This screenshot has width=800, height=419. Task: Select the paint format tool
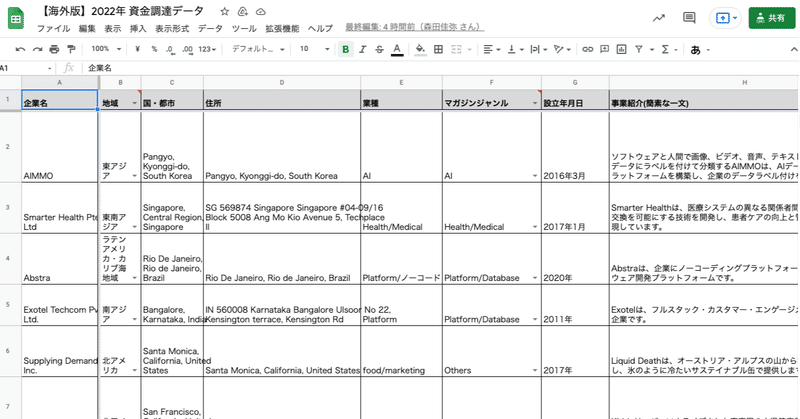pyautogui.click(x=71, y=50)
